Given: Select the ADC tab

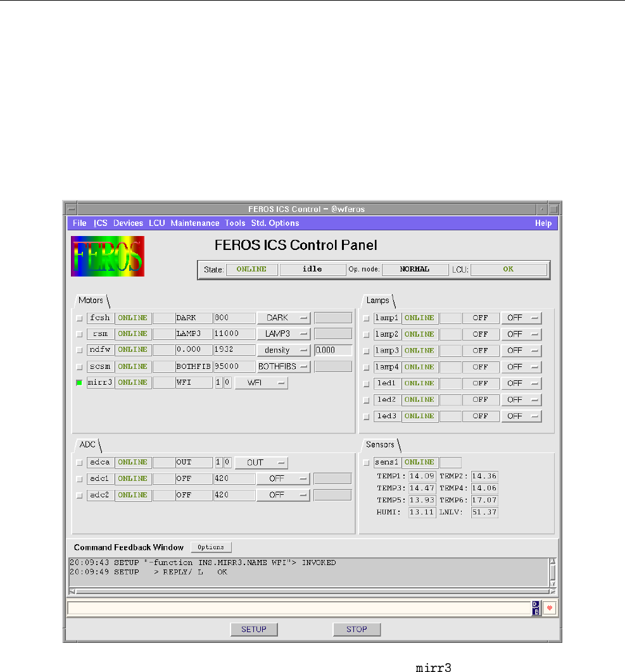Looking at the screenshot, I should pyautogui.click(x=87, y=445).
